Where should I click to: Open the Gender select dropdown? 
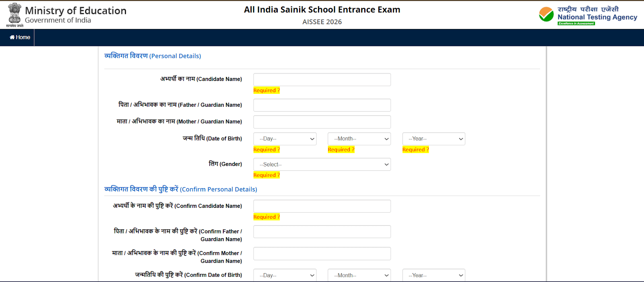tap(322, 164)
